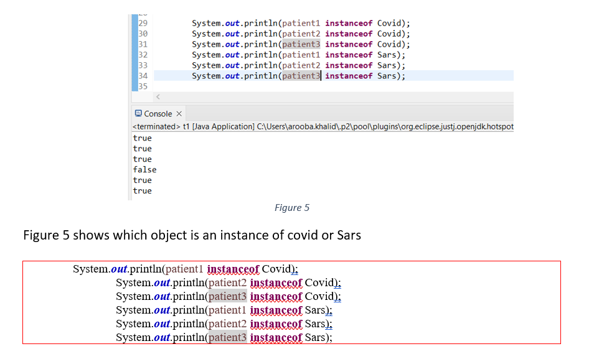Screen dimensions: 594x364
Task: Click highlighted patient3 in document's Covid line
Action: click(228, 296)
